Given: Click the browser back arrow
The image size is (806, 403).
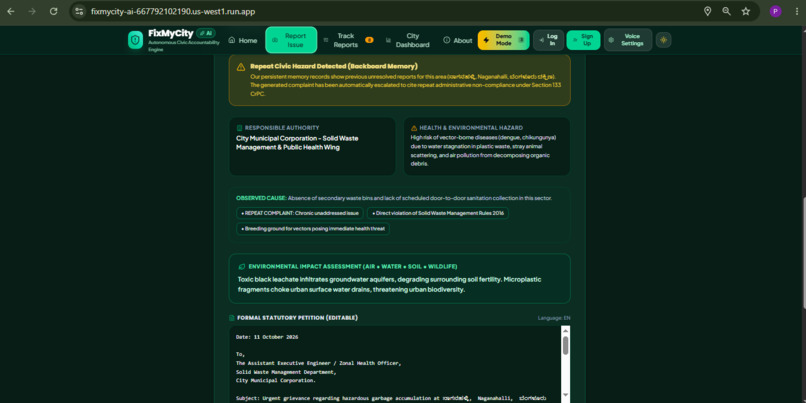Looking at the screenshot, I should 11,11.
